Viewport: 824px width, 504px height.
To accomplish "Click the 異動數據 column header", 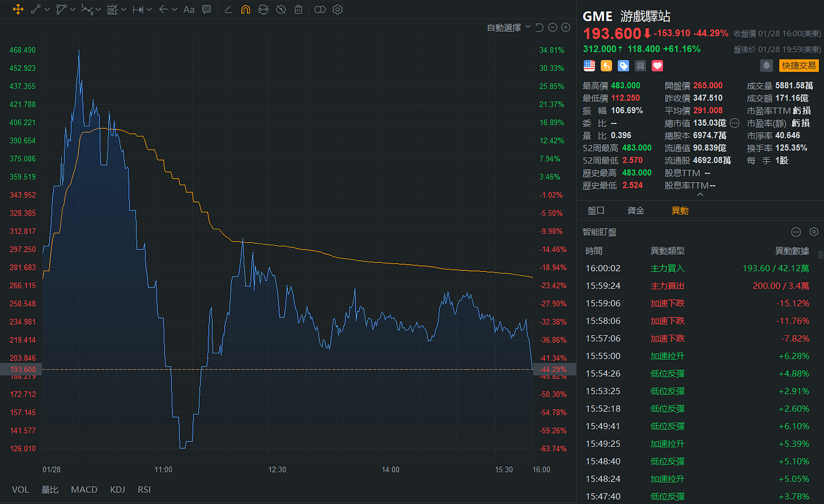I will 792,251.
